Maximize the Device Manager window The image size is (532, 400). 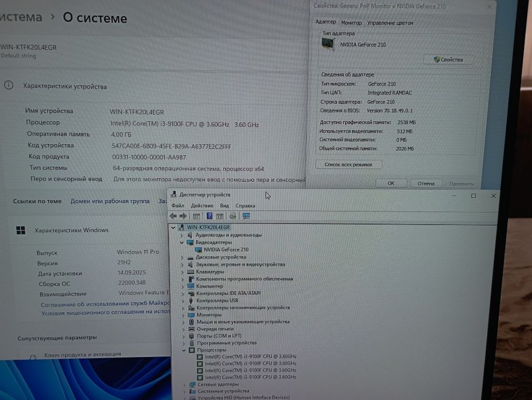tap(474, 196)
